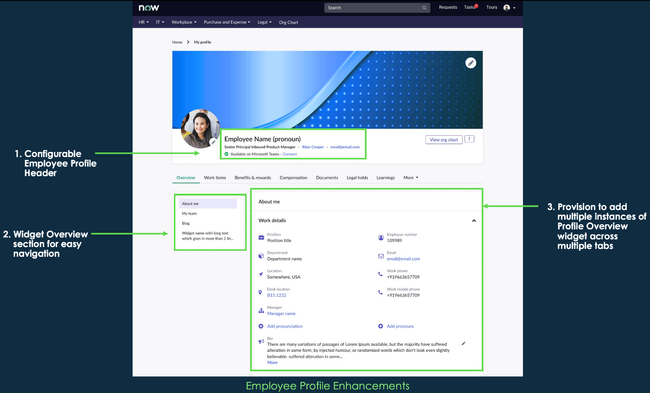The height and width of the screenshot is (393, 650).
Task: Click the now logo in header
Action: [x=149, y=8]
